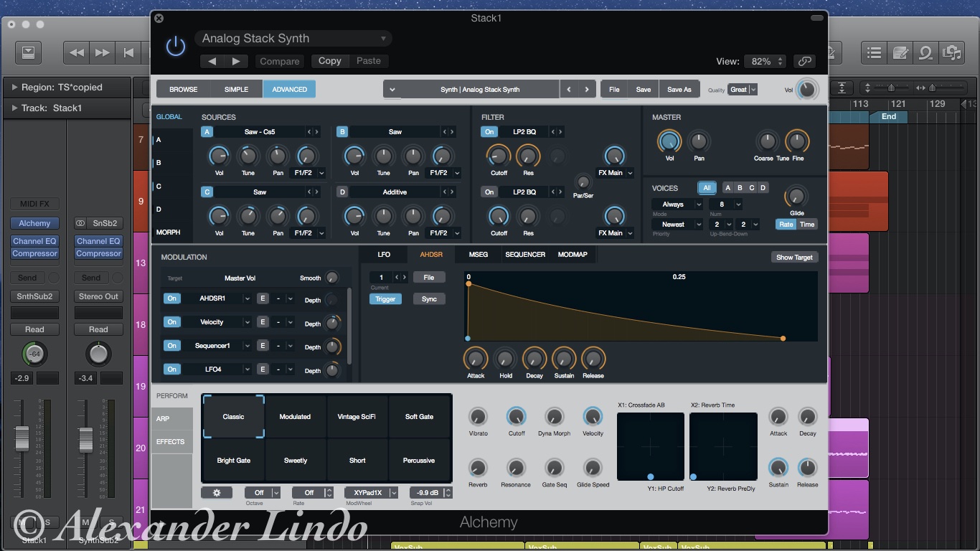Open the list editor icon in toolbar
This screenshot has width=980, height=551.
tap(874, 52)
